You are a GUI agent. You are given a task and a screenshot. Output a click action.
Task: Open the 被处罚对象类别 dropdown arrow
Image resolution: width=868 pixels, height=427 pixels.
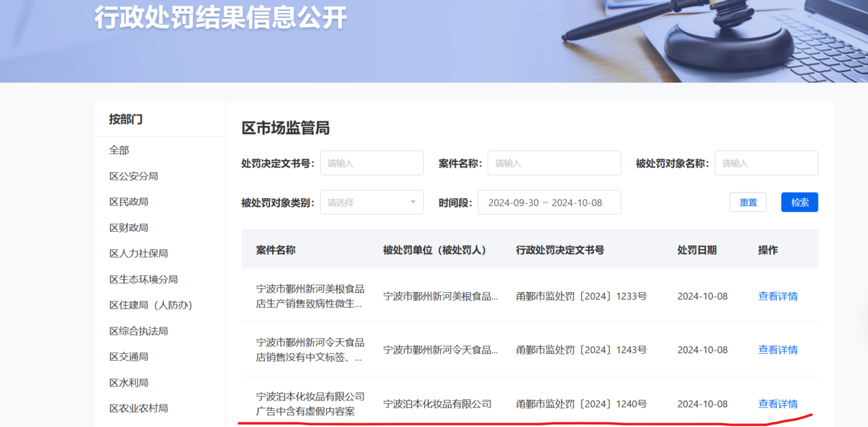pos(413,202)
